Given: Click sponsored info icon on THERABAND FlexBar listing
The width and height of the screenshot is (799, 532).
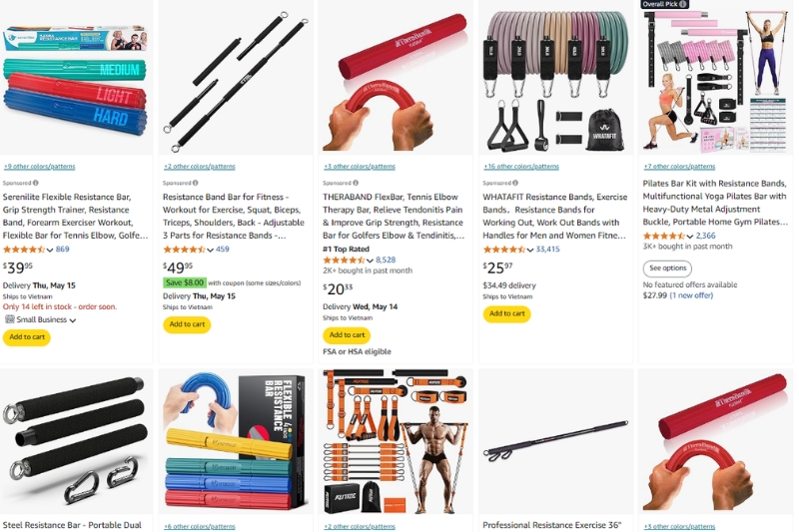Looking at the screenshot, I should (x=356, y=183).
